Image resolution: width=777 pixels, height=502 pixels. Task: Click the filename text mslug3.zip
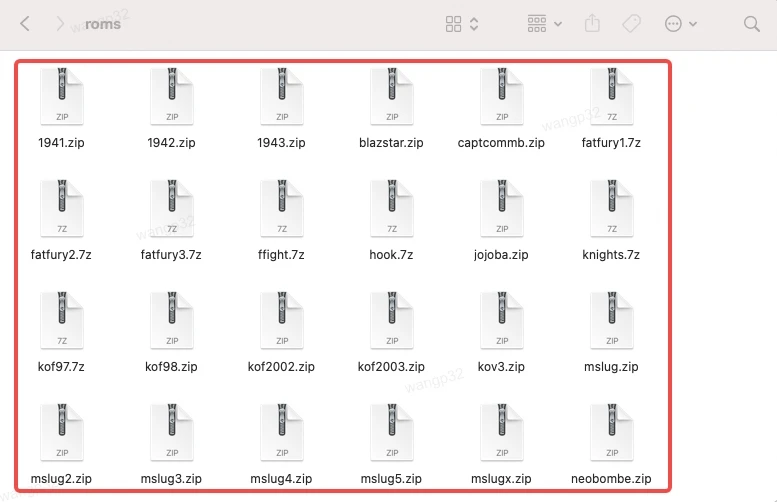point(171,479)
